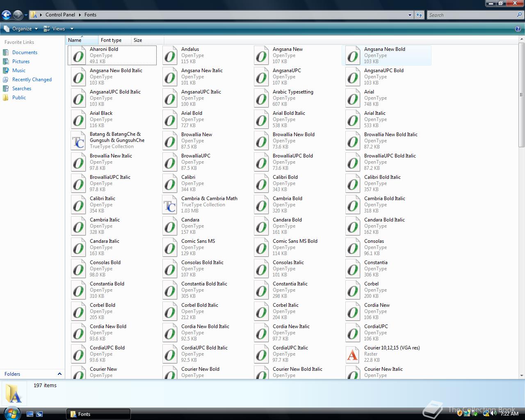Viewport: 525px width, 420px height.
Task: Select the Candara font icon
Action: click(x=170, y=226)
